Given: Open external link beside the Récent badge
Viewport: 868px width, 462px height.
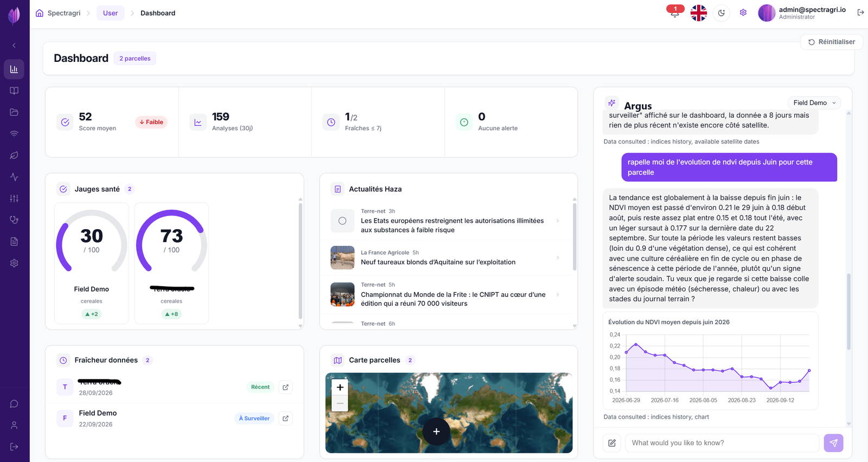Looking at the screenshot, I should (x=285, y=387).
